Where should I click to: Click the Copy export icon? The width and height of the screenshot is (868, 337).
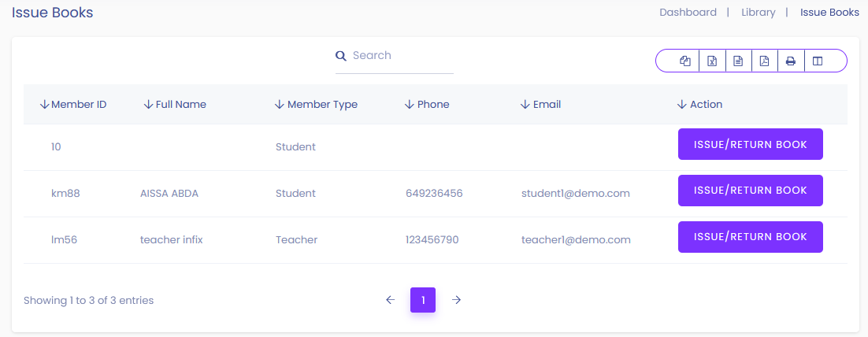click(685, 61)
